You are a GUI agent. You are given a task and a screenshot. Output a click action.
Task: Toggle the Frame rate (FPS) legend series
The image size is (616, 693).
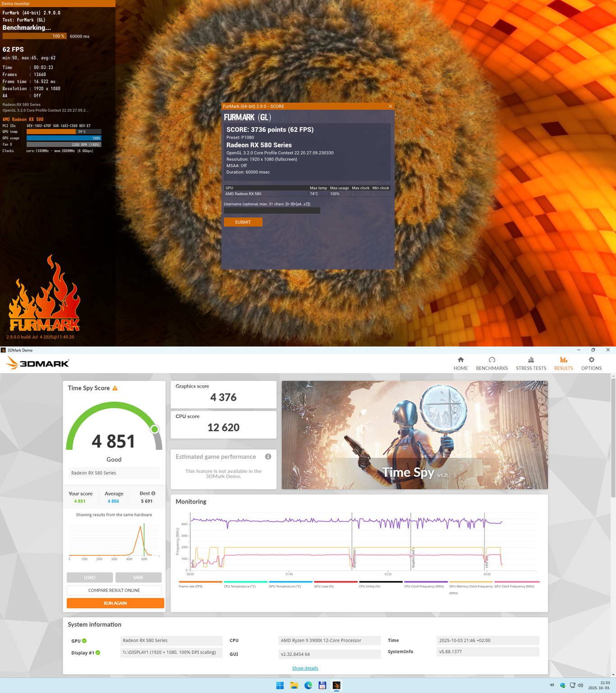point(200,585)
